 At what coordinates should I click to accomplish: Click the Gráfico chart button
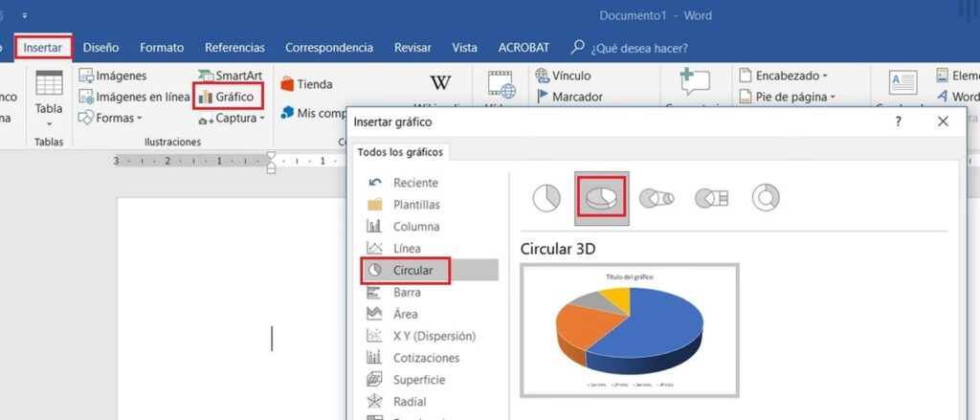coord(226,97)
